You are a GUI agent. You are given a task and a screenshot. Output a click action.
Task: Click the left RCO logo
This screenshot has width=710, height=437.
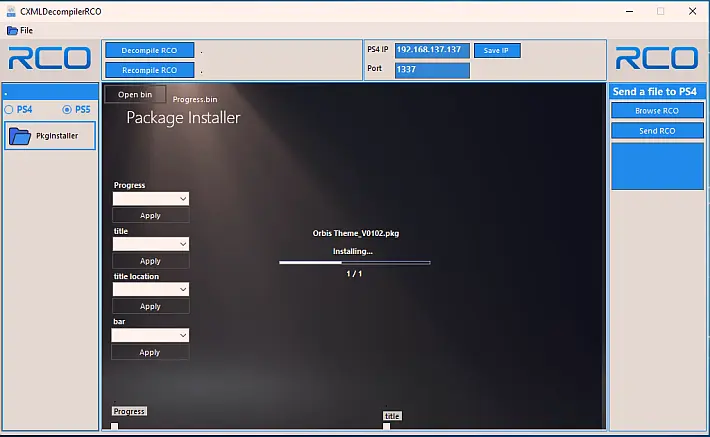(49, 59)
